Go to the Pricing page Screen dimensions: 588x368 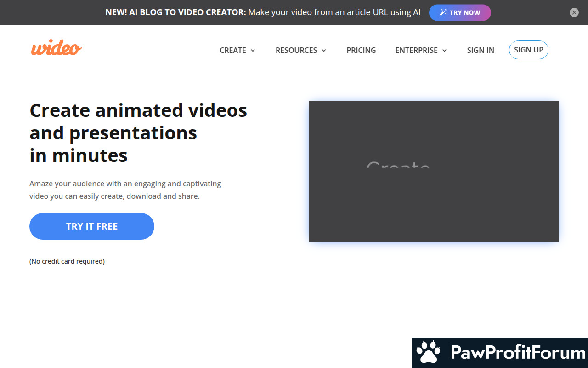click(361, 50)
